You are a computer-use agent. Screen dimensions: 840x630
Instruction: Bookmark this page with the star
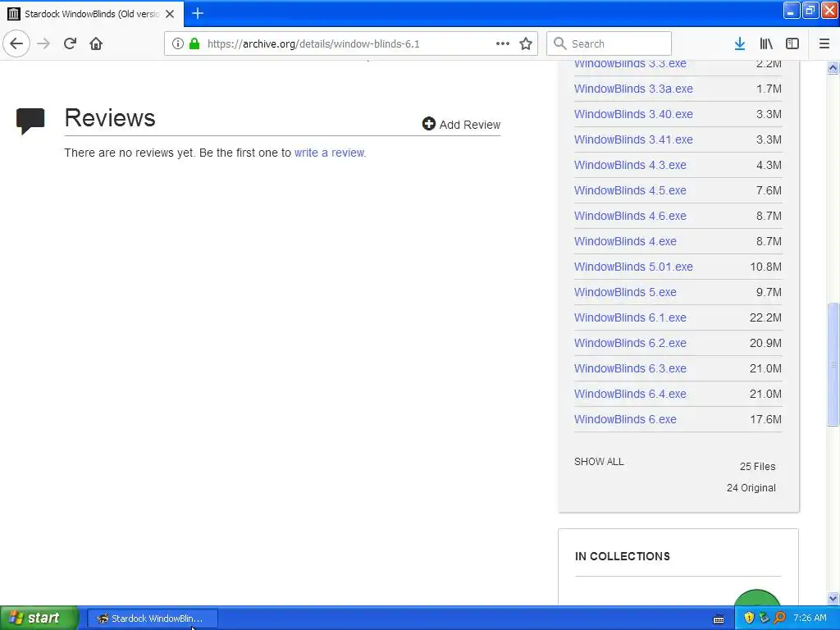[x=526, y=43]
